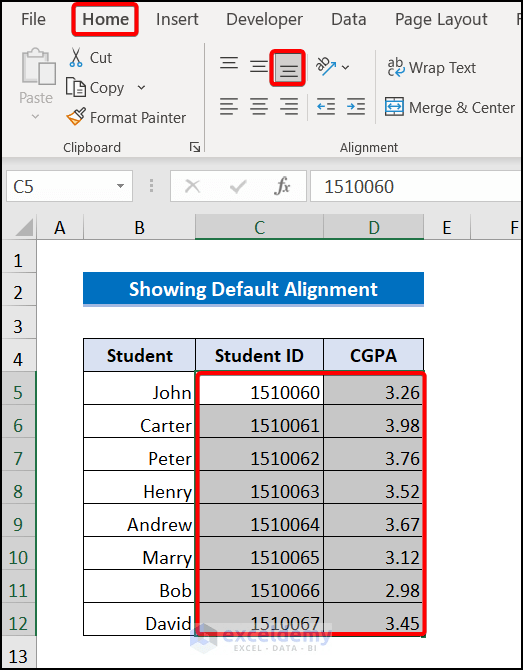Click the Wrap Text button
Image resolution: width=523 pixels, height=670 pixels.
point(432,68)
